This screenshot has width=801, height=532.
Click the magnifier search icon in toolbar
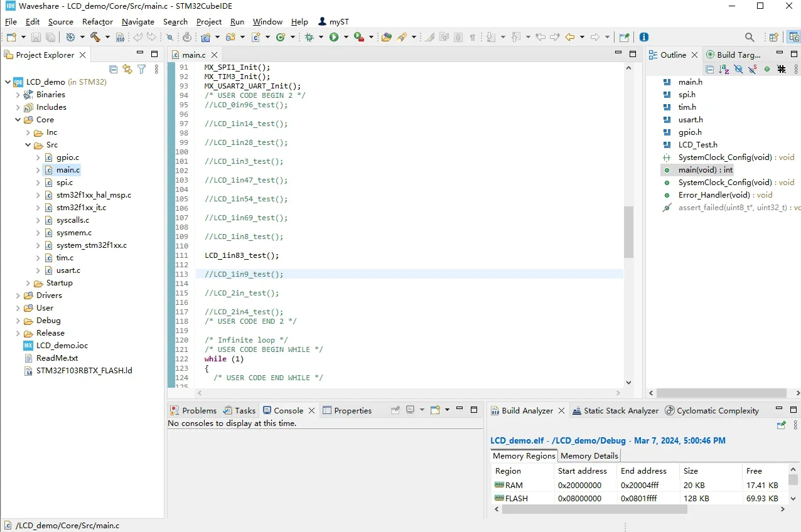[750, 37]
